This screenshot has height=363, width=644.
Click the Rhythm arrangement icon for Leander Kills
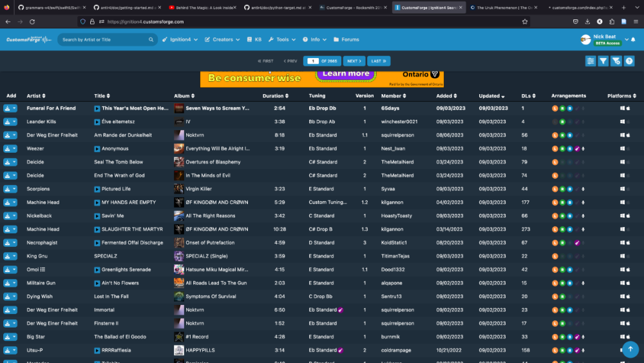click(562, 122)
